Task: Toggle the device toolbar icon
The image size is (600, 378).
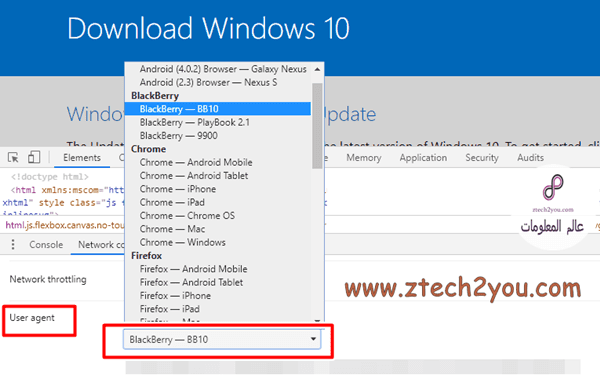Action: 34,157
